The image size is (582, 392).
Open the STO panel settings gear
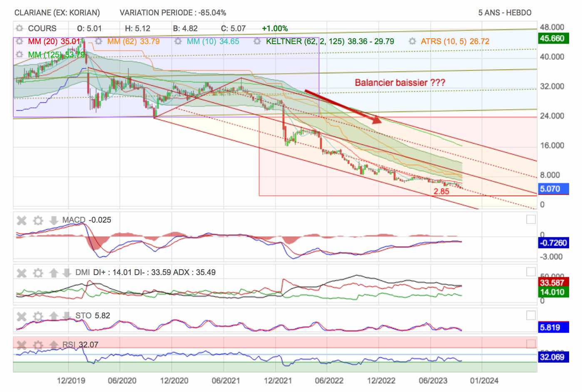38,316
